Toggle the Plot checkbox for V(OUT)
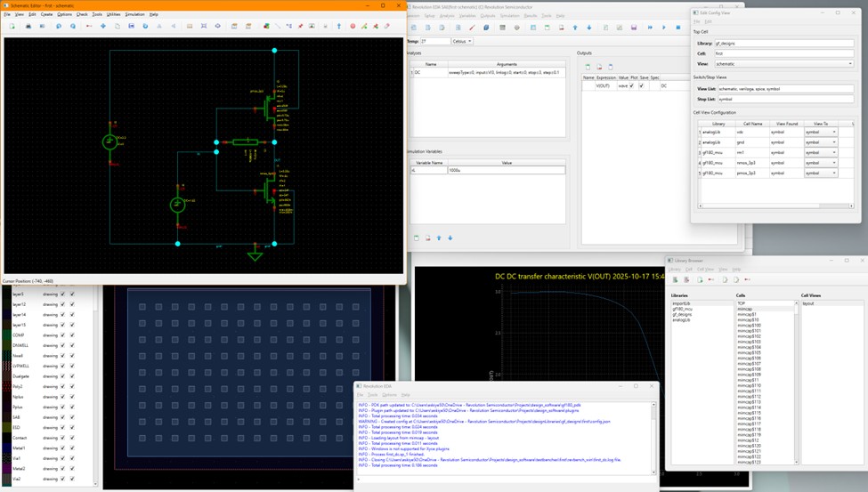The image size is (868, 492). (633, 86)
